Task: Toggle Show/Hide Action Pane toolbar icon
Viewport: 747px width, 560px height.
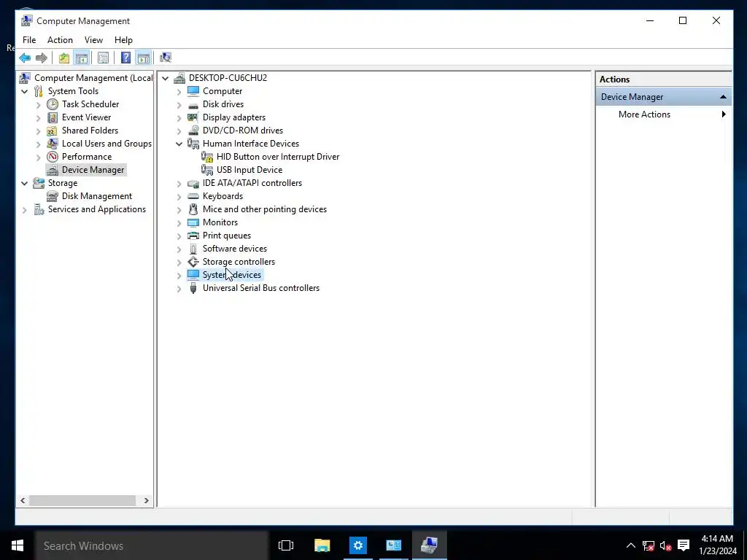Action: coord(144,58)
